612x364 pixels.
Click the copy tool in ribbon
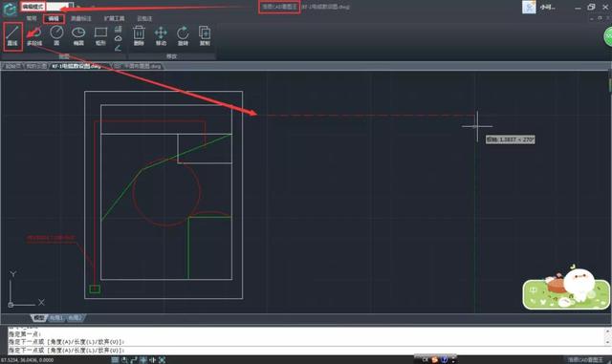click(x=205, y=36)
